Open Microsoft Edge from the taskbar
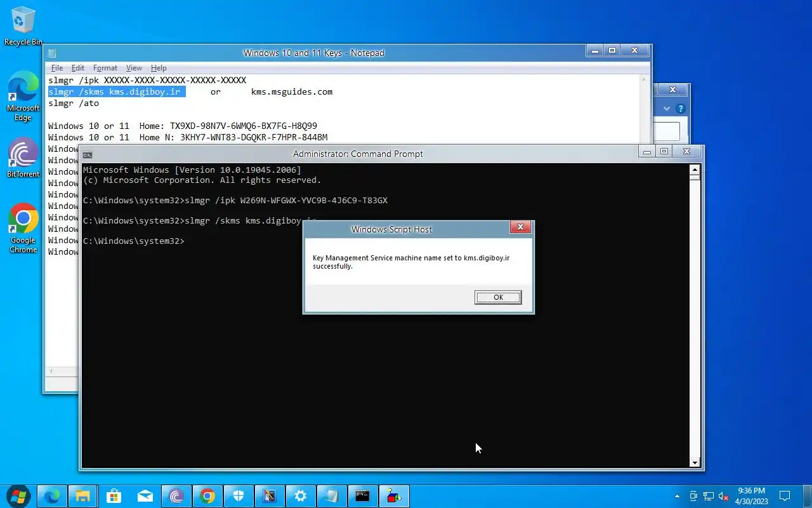 (52, 496)
